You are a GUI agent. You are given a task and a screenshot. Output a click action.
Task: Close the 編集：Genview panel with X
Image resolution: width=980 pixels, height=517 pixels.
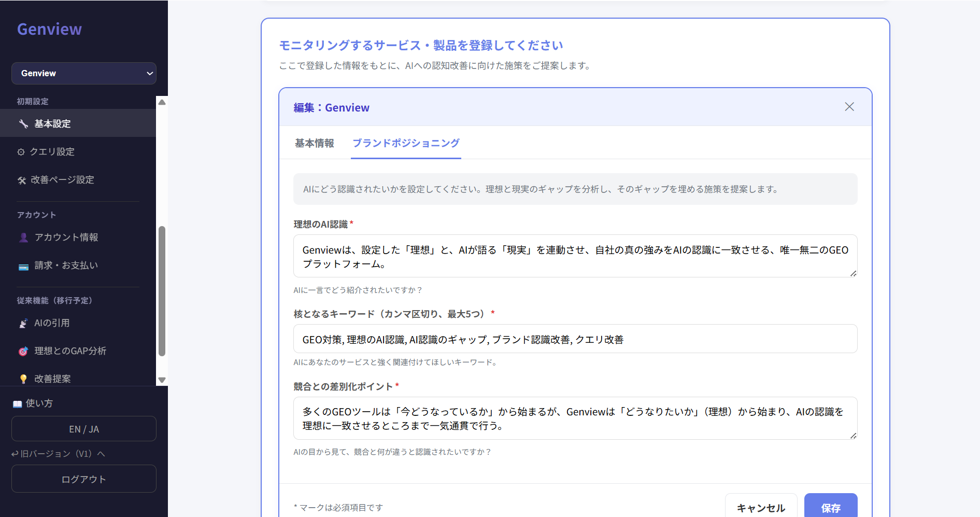(849, 107)
